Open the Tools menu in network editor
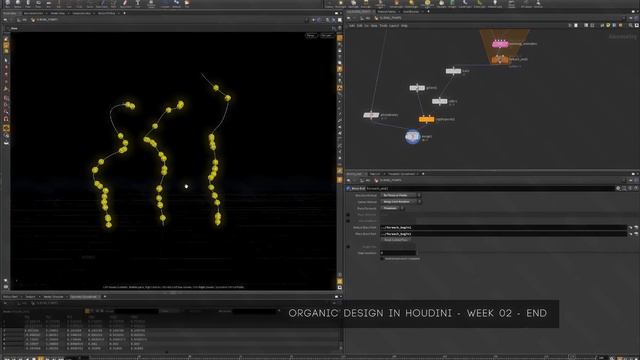640x360 pixels. pyautogui.click(x=383, y=25)
